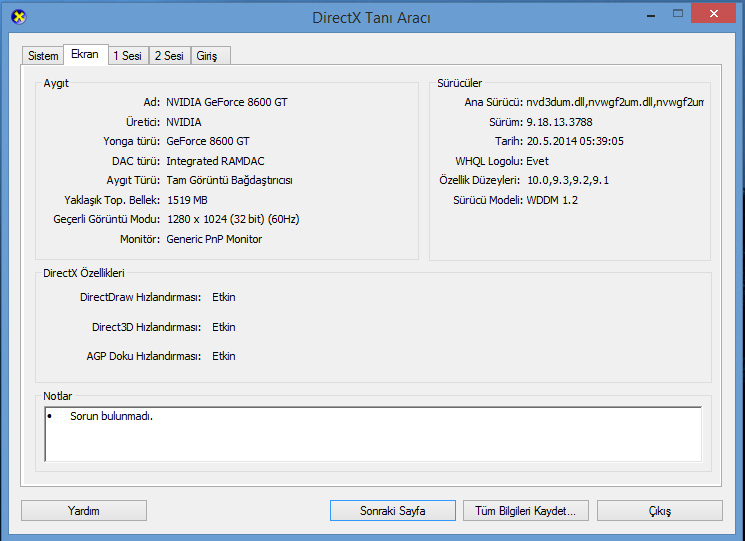Open the 2 Sesi tab
Image resolution: width=745 pixels, height=541 pixels.
coord(170,56)
